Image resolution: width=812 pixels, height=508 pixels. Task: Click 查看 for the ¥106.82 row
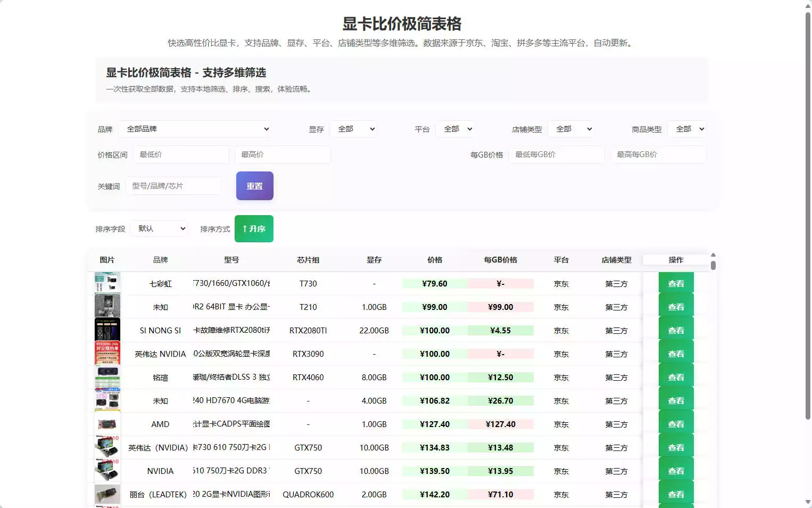[x=676, y=401]
